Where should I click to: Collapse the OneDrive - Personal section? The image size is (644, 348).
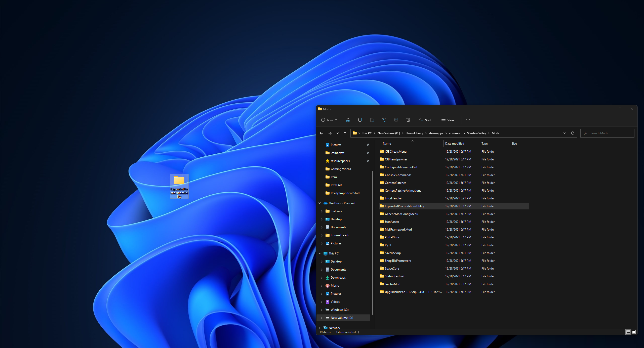320,203
